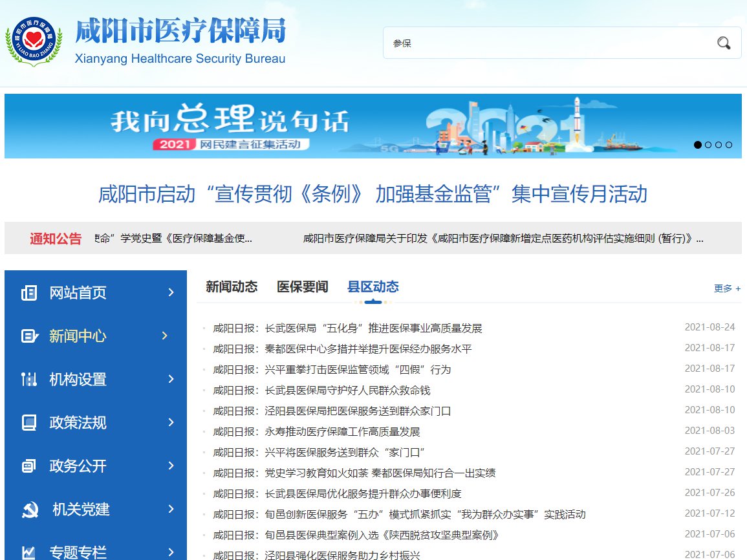Image resolution: width=747 pixels, height=560 pixels.
Task: Click the 机关党建 party emblem icon
Action: pos(29,510)
